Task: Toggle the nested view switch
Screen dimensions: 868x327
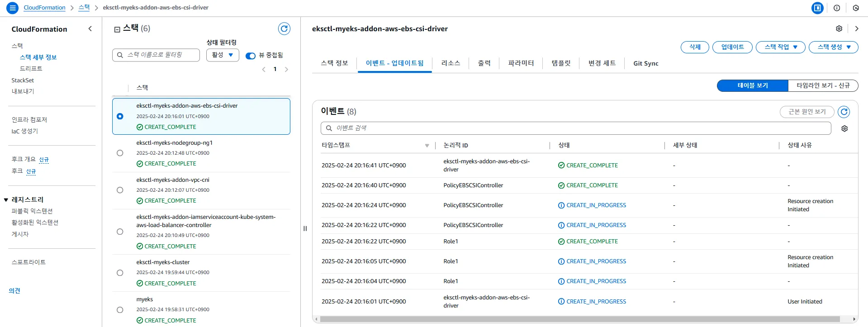Action: [x=251, y=56]
